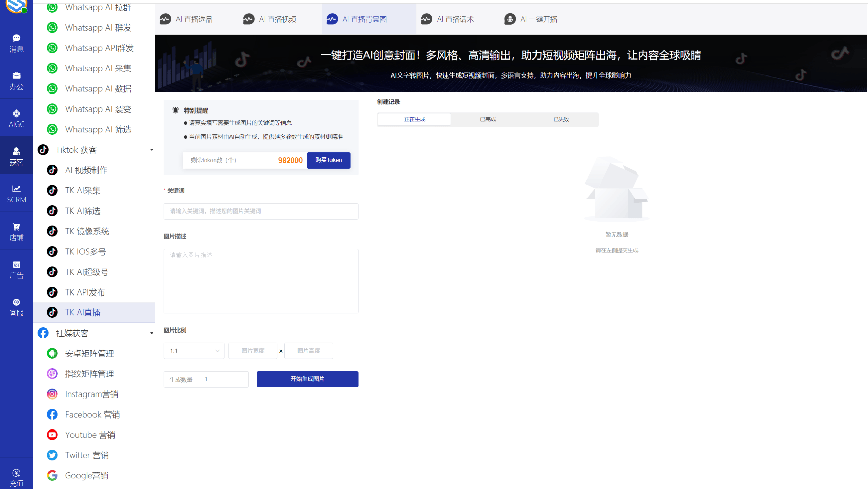The image size is (868, 489).
Task: Open the 办公 section in the sidebar
Action: pos(16,80)
